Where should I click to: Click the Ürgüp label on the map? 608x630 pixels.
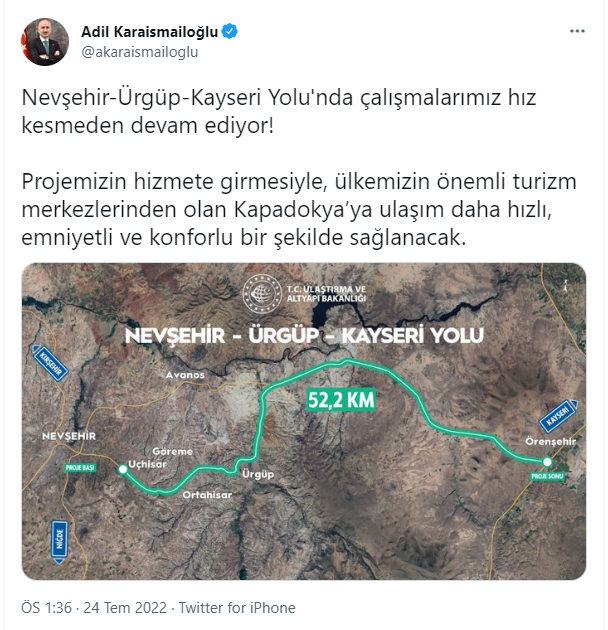[258, 475]
